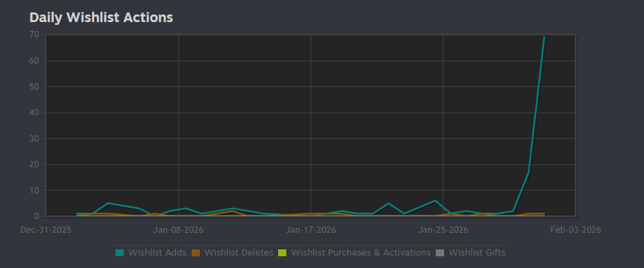
Task: Click the 50 value on y-axis
Action: click(x=34, y=86)
